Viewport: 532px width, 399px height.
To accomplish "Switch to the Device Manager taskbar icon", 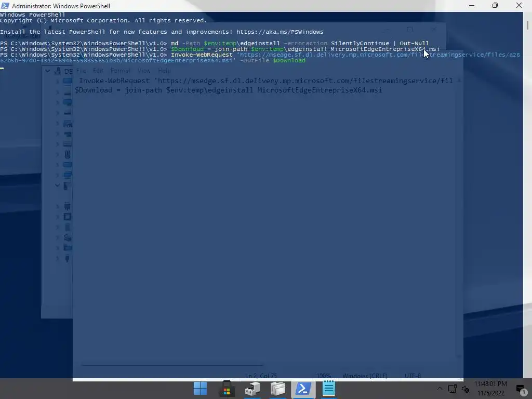I will (252, 389).
